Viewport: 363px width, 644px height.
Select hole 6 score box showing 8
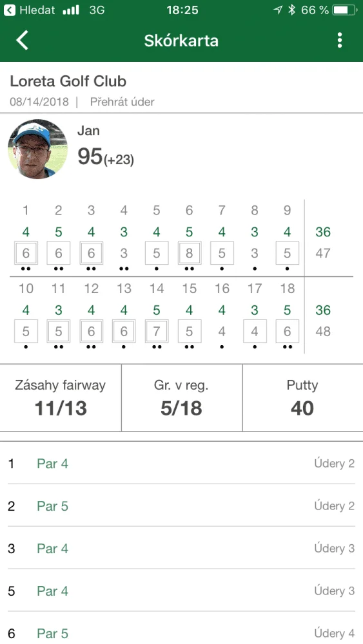[189, 253]
